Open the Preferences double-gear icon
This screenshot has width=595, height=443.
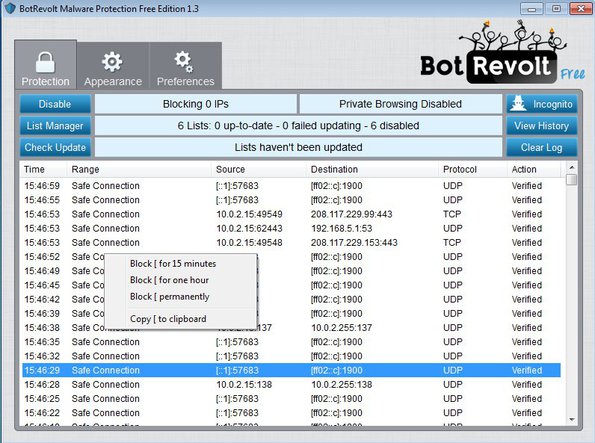(x=184, y=61)
